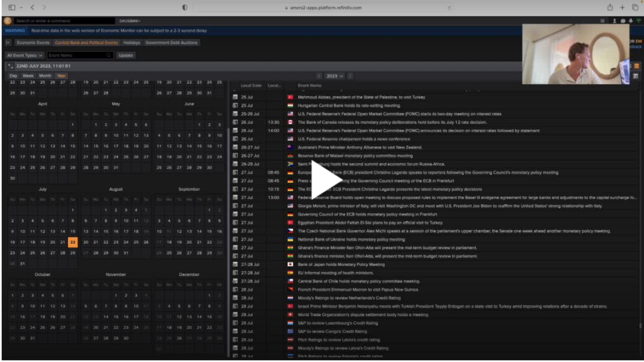
Task: Click the grid icon below calendar view icon
Action: (x=636, y=76)
